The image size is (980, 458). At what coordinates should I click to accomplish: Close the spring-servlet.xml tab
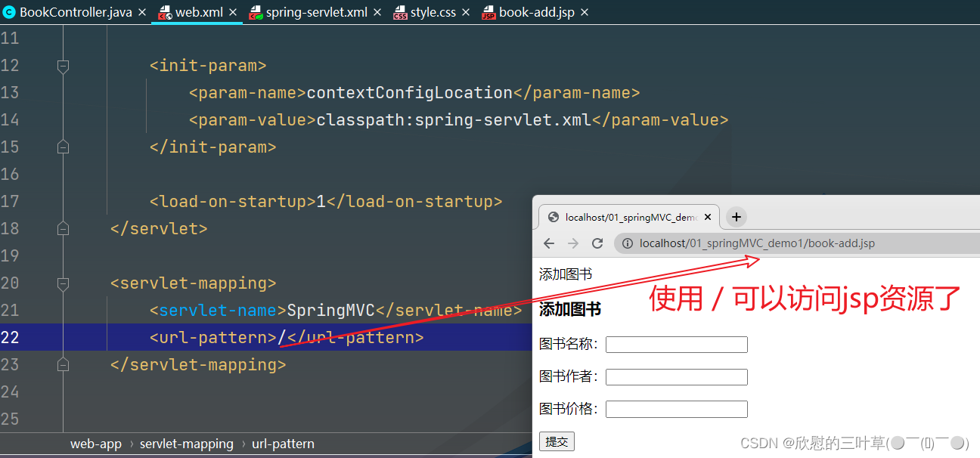[x=378, y=13]
